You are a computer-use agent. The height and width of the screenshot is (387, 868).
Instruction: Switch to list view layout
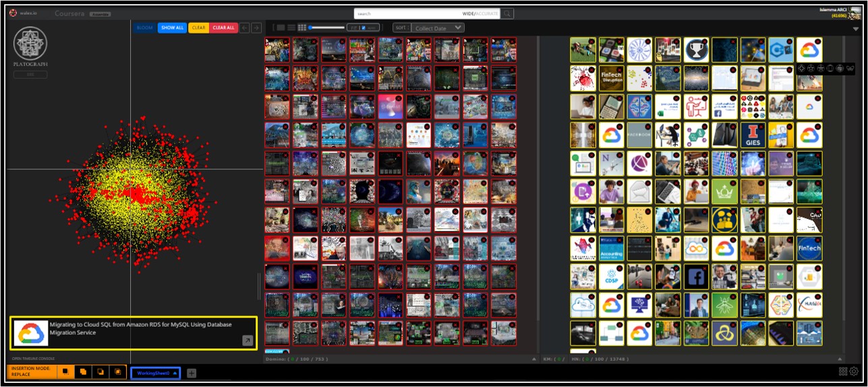coord(291,28)
